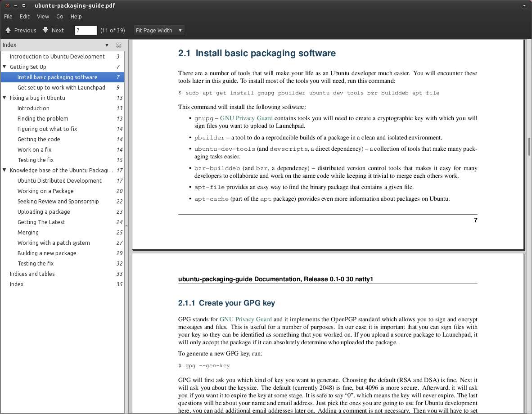The width and height of the screenshot is (532, 414).
Task: Open Testing the fix on page 32
Action: click(63, 263)
